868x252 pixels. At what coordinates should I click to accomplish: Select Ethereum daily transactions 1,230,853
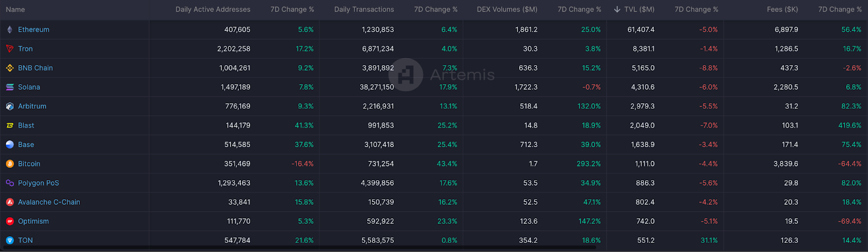[x=378, y=30]
